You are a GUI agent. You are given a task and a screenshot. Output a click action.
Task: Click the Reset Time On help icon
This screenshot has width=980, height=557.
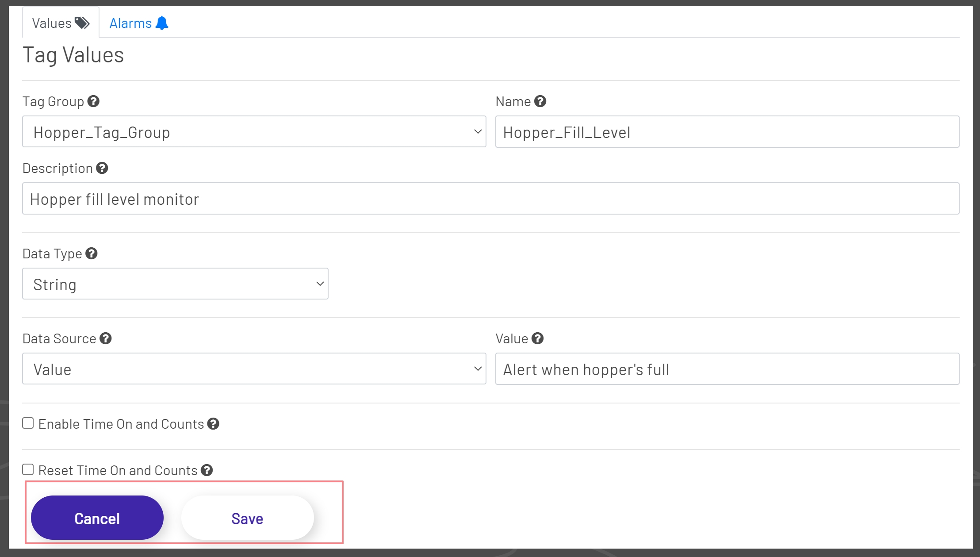click(x=207, y=471)
